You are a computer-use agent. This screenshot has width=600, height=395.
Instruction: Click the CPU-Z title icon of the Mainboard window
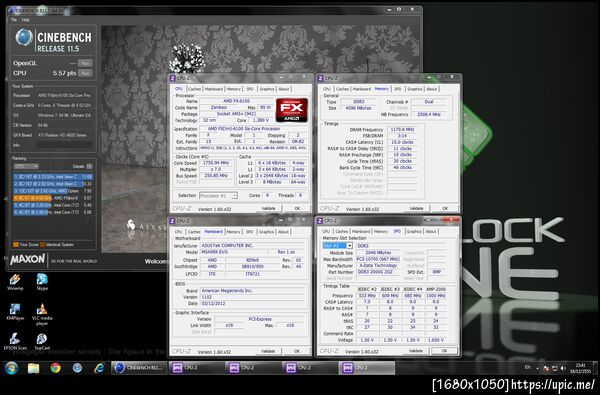coord(172,221)
